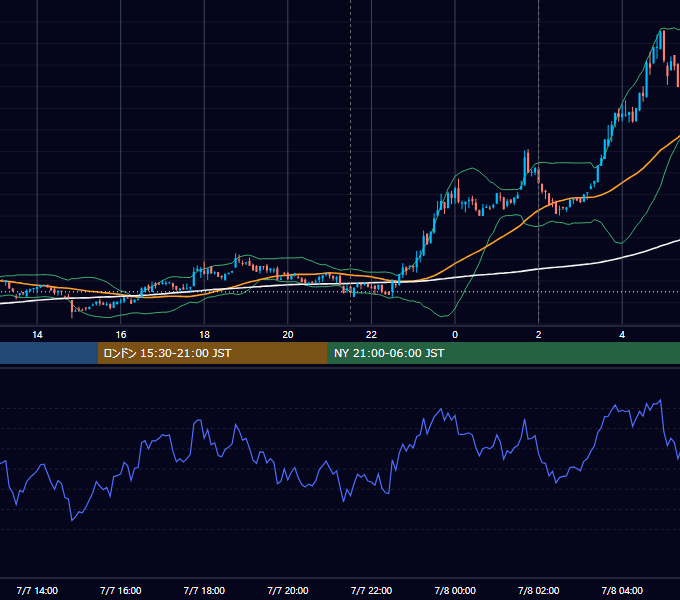
Task: Click the London 15:30-21:00 JST session bar
Action: click(212, 353)
